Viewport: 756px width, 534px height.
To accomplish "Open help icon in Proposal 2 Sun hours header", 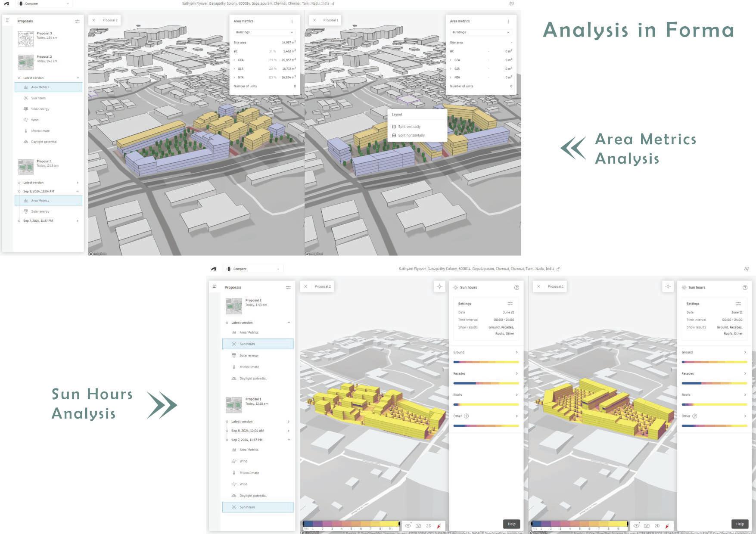I will 516,288.
